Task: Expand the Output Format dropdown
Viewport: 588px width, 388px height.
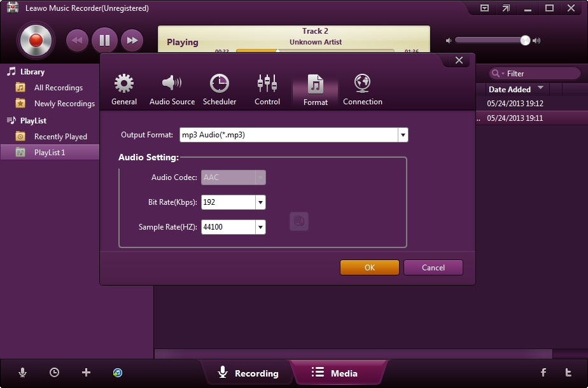Action: 403,135
